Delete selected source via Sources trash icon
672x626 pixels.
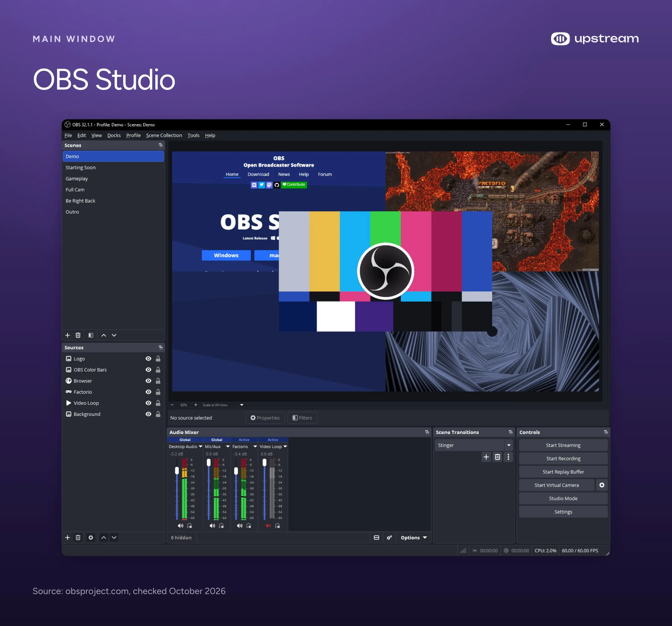click(x=78, y=538)
